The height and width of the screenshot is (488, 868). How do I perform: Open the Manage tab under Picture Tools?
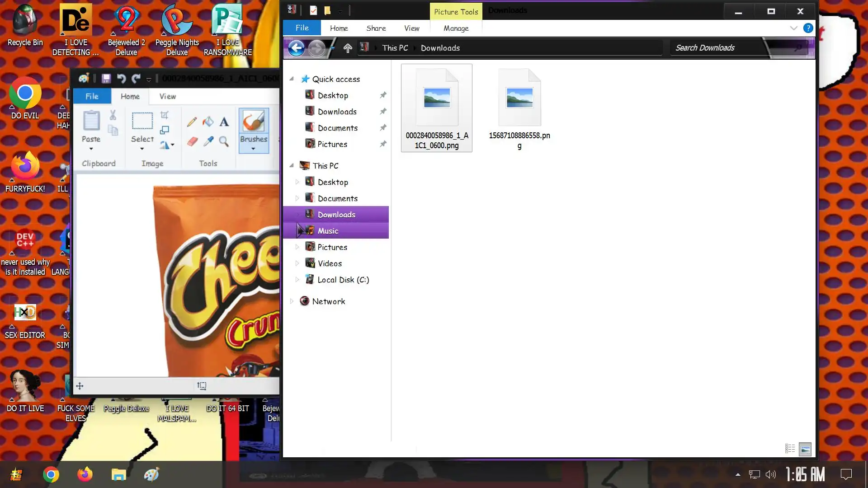click(x=456, y=28)
